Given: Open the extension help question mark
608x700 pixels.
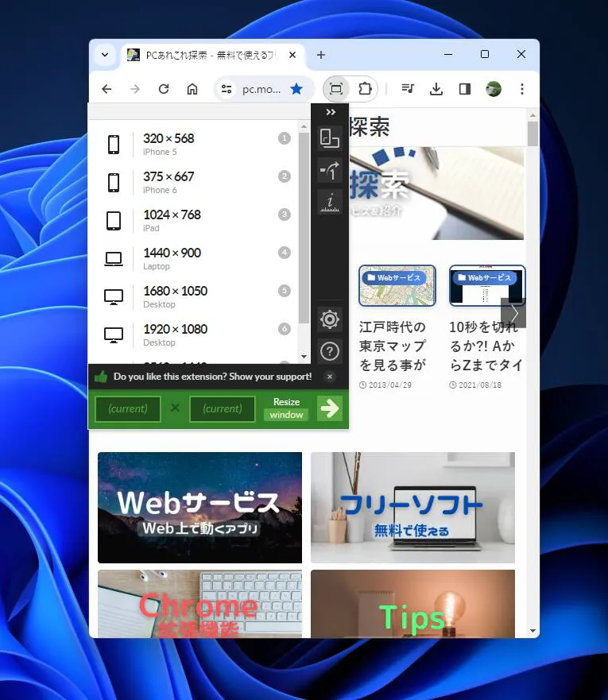Looking at the screenshot, I should [x=330, y=351].
